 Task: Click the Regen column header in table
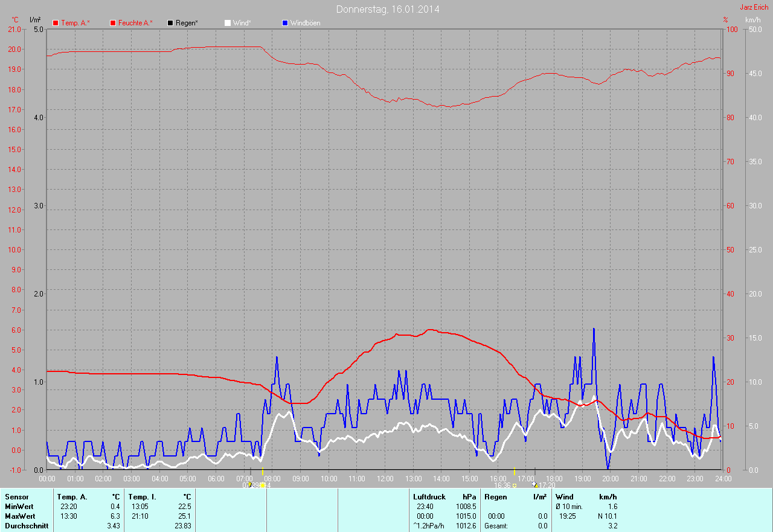pyautogui.click(x=496, y=497)
